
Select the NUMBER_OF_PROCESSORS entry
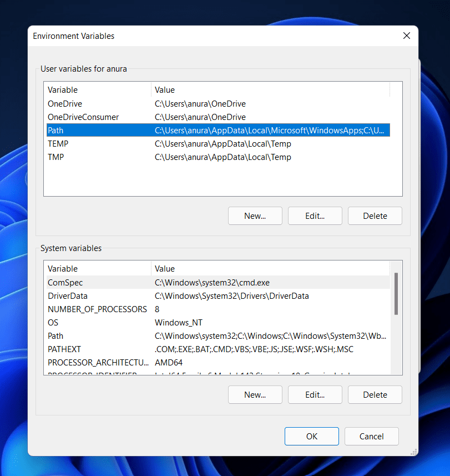tap(98, 309)
